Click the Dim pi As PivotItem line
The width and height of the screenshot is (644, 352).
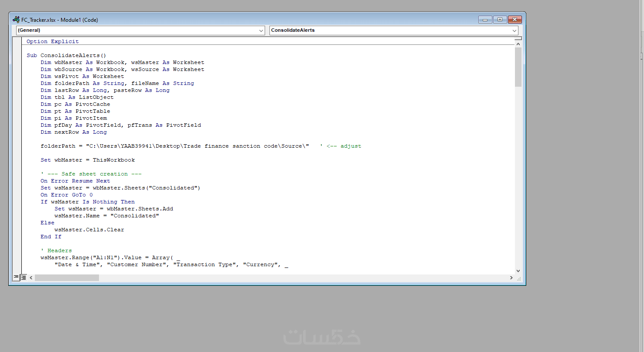click(74, 118)
